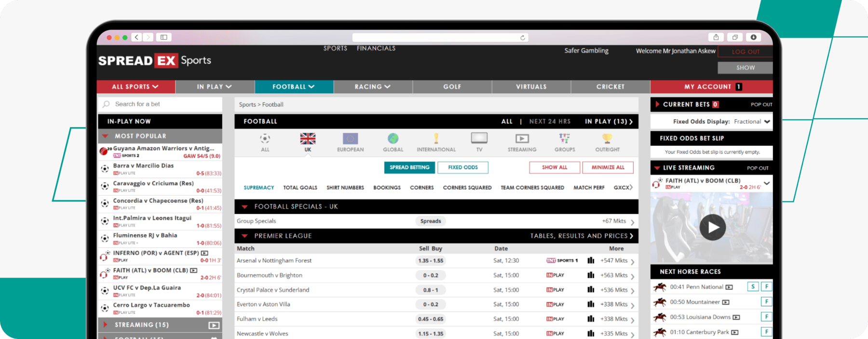Open the Cricket tab
The height and width of the screenshot is (339, 868).
point(610,87)
